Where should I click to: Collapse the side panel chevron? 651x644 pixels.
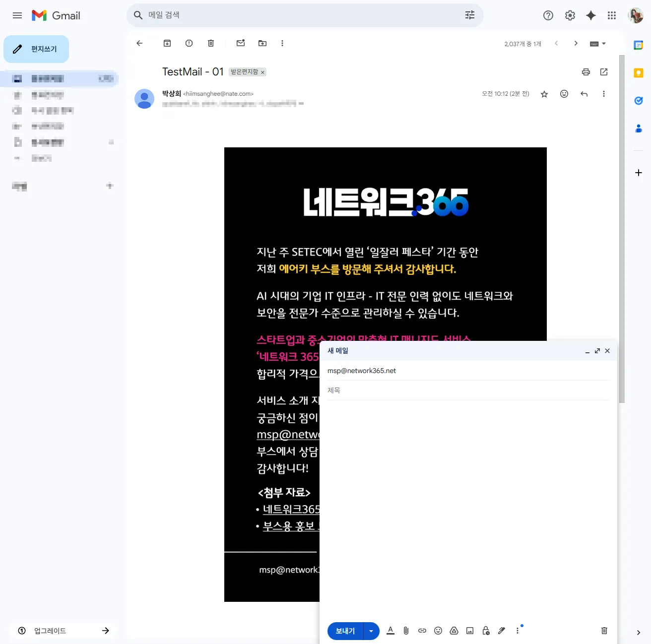[639, 633]
